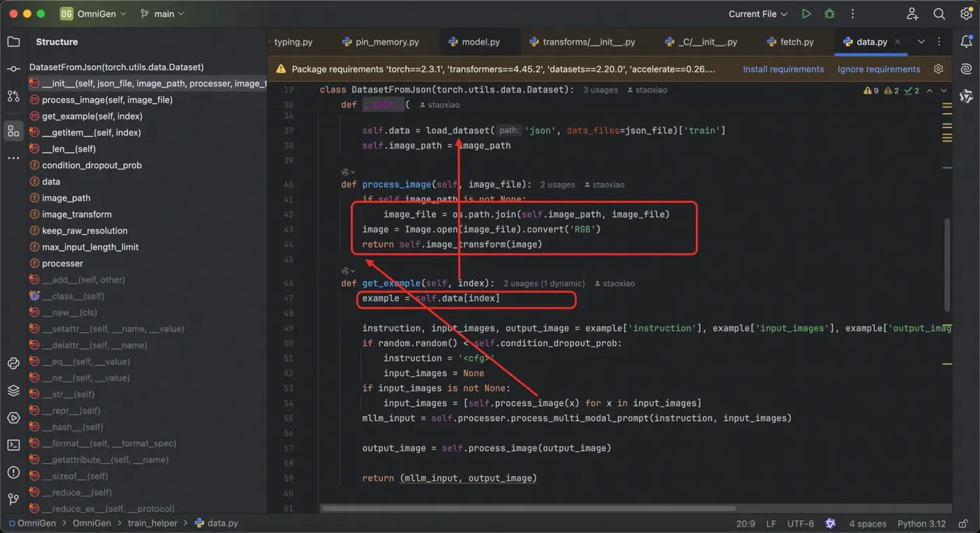Screen dimensions: 980x533
Task: Open Current File run configuration dropdown
Action: click(757, 14)
